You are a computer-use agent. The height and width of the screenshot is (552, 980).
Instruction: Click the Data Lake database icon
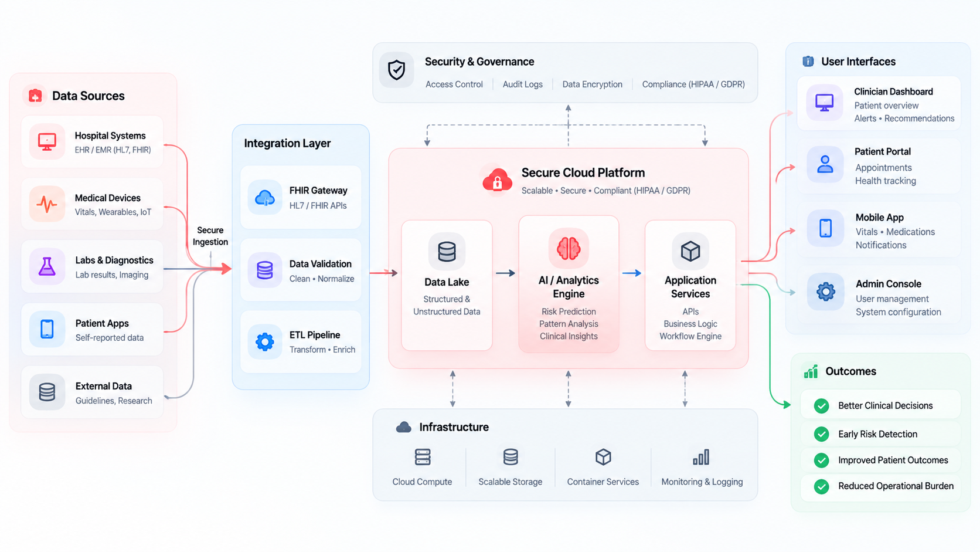click(447, 251)
